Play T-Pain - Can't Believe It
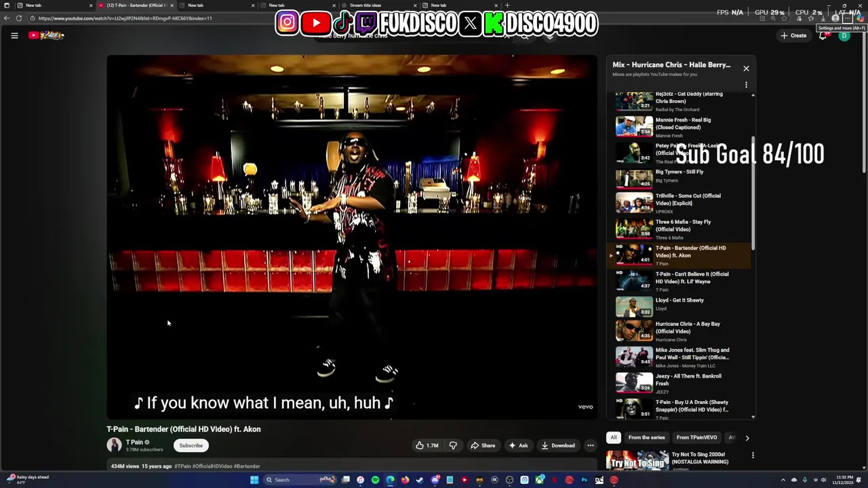Viewport: 868px width, 488px height. 678,281
